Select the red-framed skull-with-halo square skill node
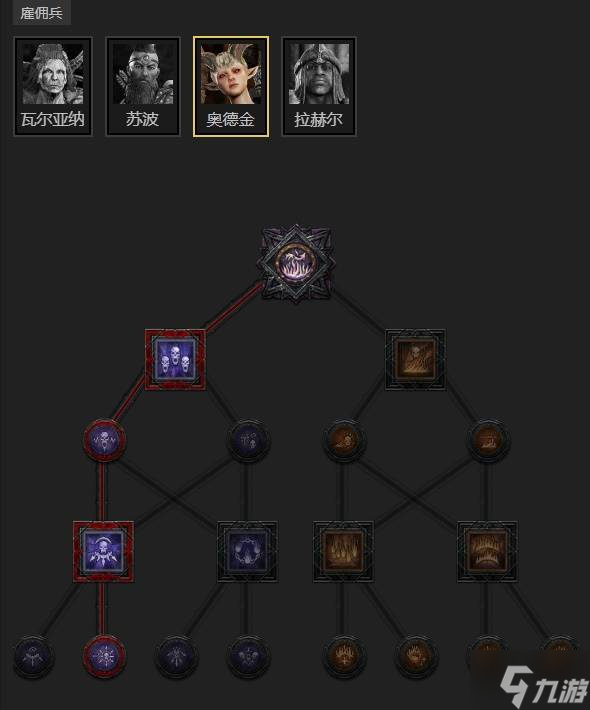This screenshot has width=590, height=710. pos(104,552)
